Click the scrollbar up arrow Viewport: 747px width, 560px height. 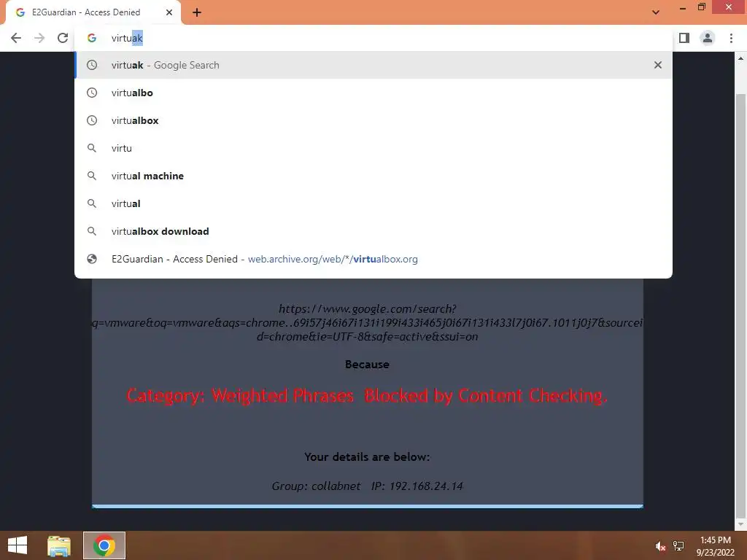(x=740, y=58)
